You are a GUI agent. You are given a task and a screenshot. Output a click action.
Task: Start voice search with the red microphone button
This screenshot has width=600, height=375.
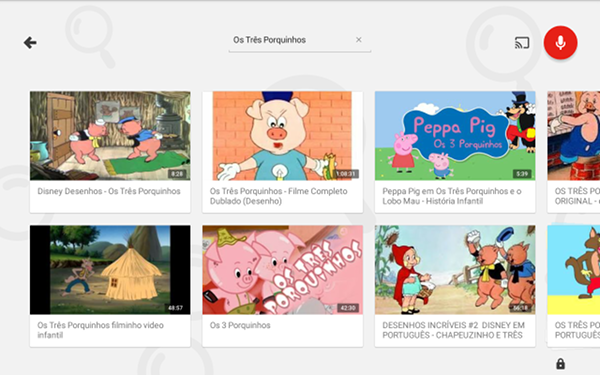(561, 42)
